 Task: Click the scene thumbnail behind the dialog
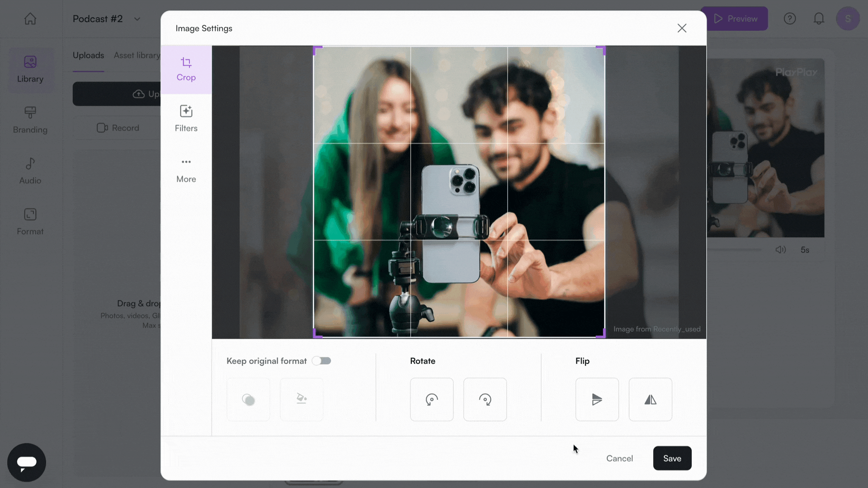(x=765, y=148)
